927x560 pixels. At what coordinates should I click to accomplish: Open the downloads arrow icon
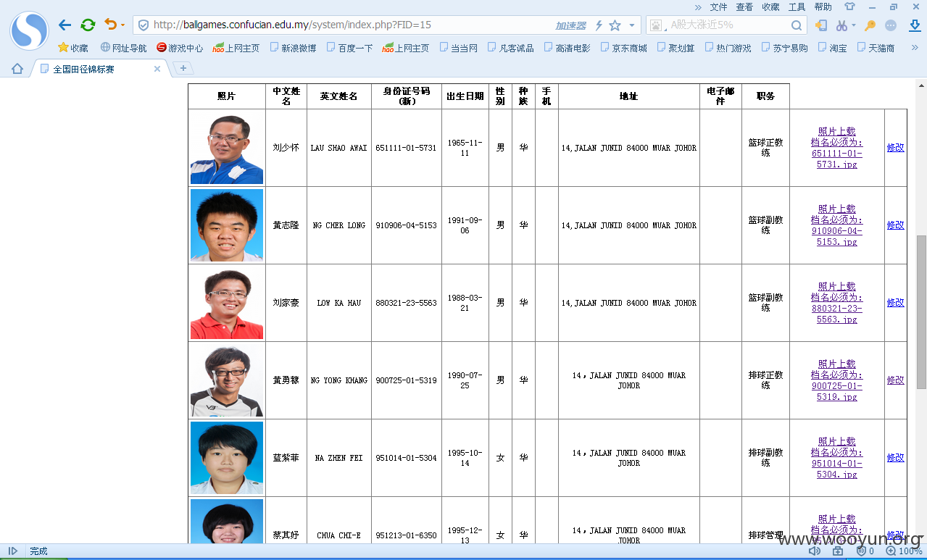tap(915, 25)
